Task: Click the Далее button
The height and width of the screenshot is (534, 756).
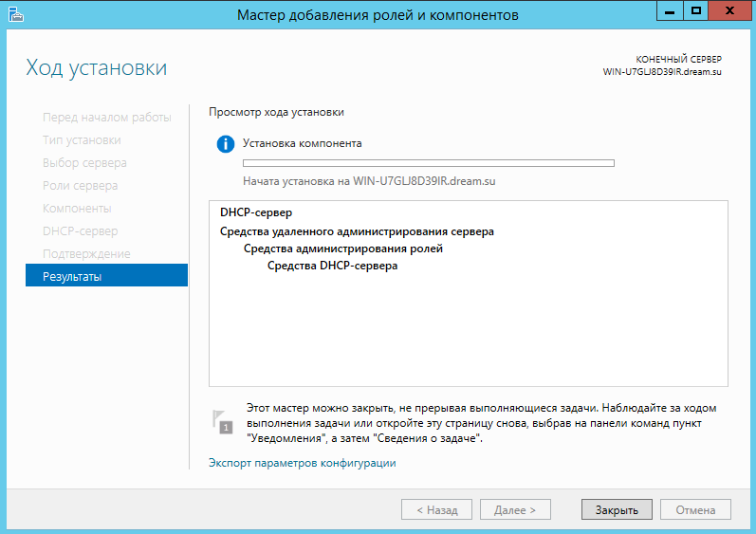Action: (515, 509)
